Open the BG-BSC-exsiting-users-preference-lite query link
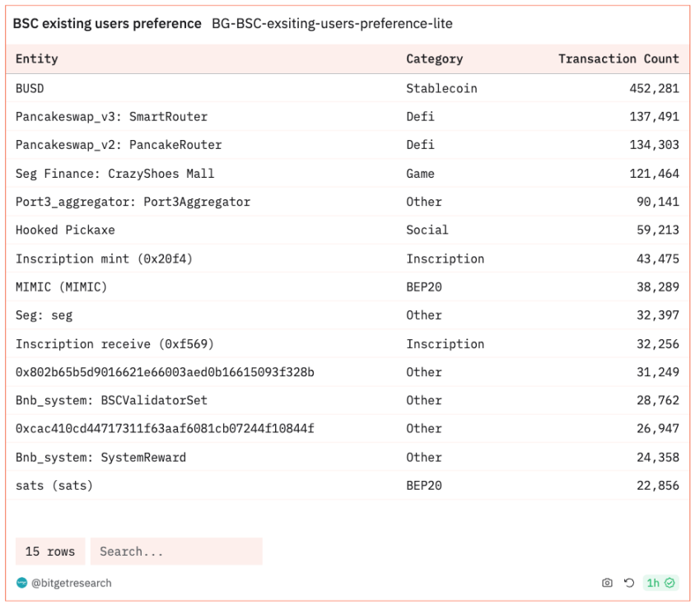Image resolution: width=700 pixels, height=606 pixels. (x=332, y=24)
